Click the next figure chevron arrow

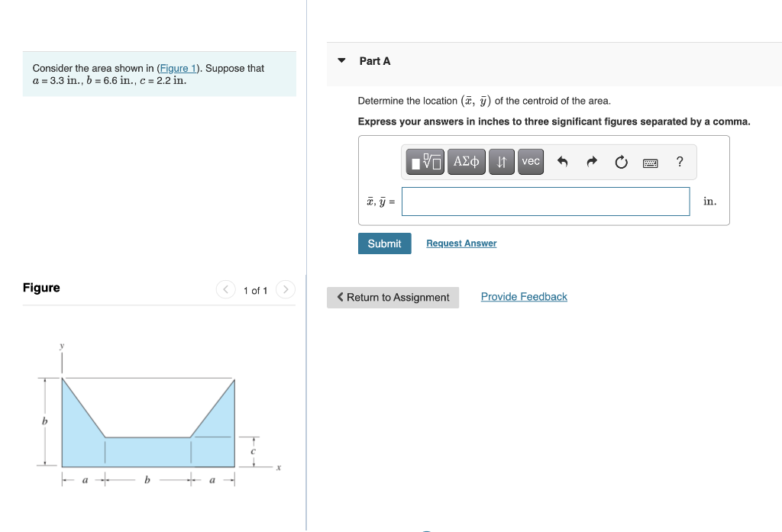coord(285,290)
